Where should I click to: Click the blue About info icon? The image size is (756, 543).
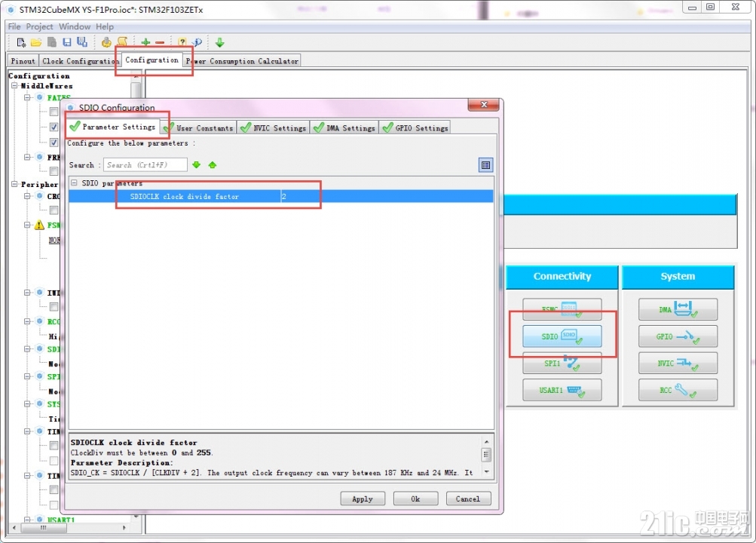[x=197, y=42]
